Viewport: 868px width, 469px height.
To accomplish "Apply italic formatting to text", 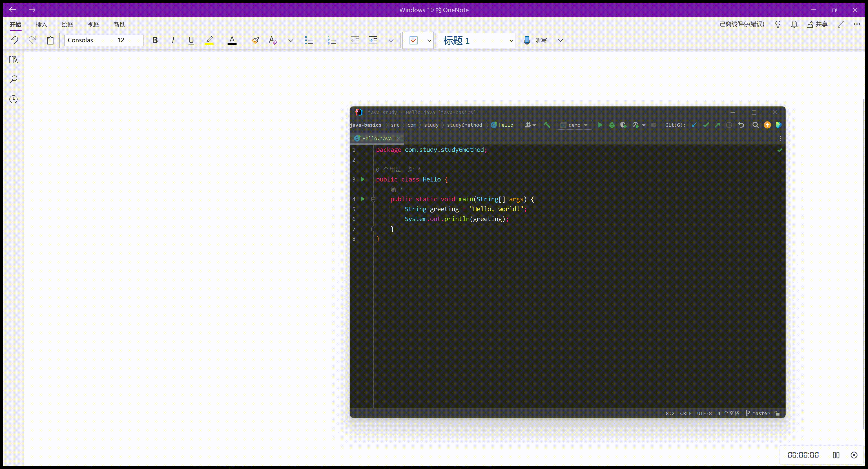I will click(173, 40).
